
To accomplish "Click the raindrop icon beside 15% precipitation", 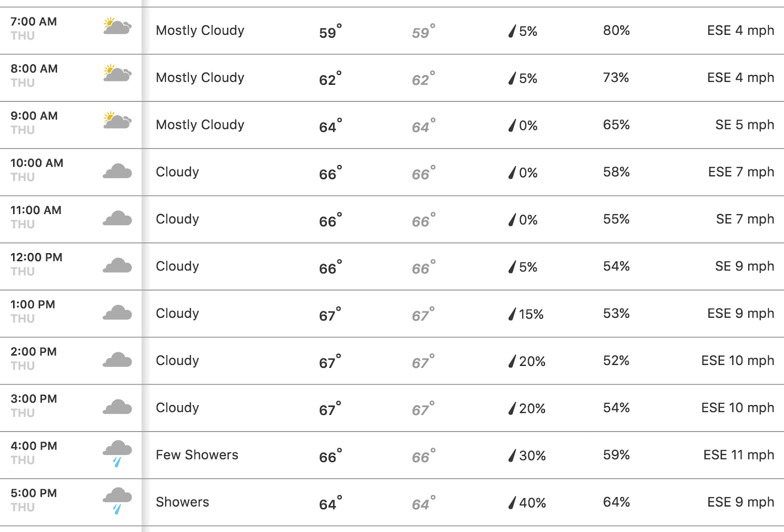I will point(513,314).
